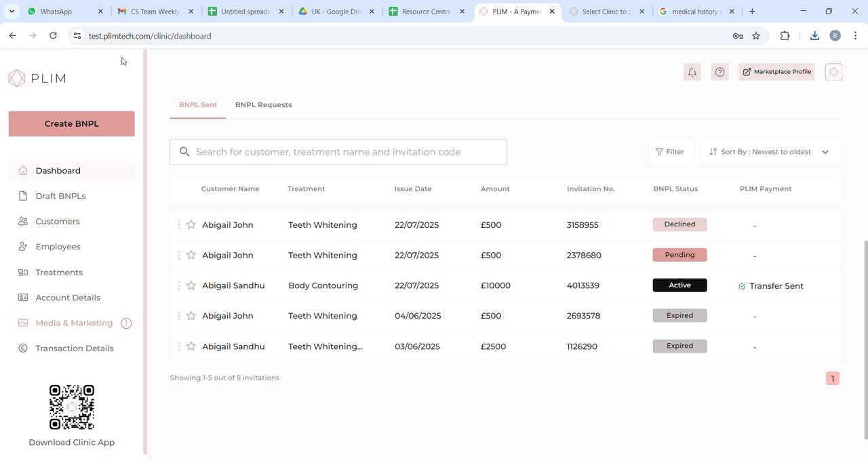Open the help question mark icon
This screenshot has height=461, width=868.
tap(720, 72)
